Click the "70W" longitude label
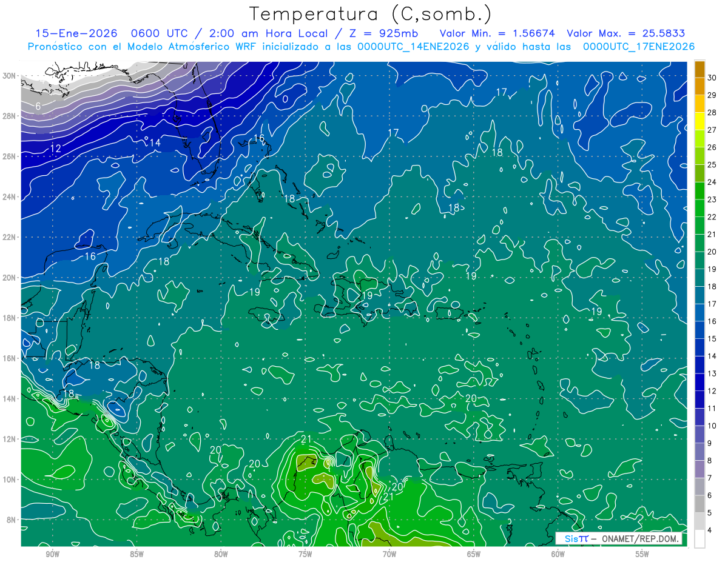The width and height of the screenshot is (728, 562). 389,554
